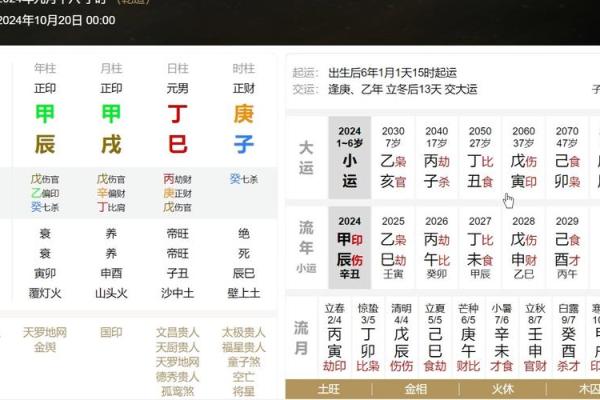600x400 pixels.
Task: Click the 沙中土 nayin label
Action: tap(177, 293)
